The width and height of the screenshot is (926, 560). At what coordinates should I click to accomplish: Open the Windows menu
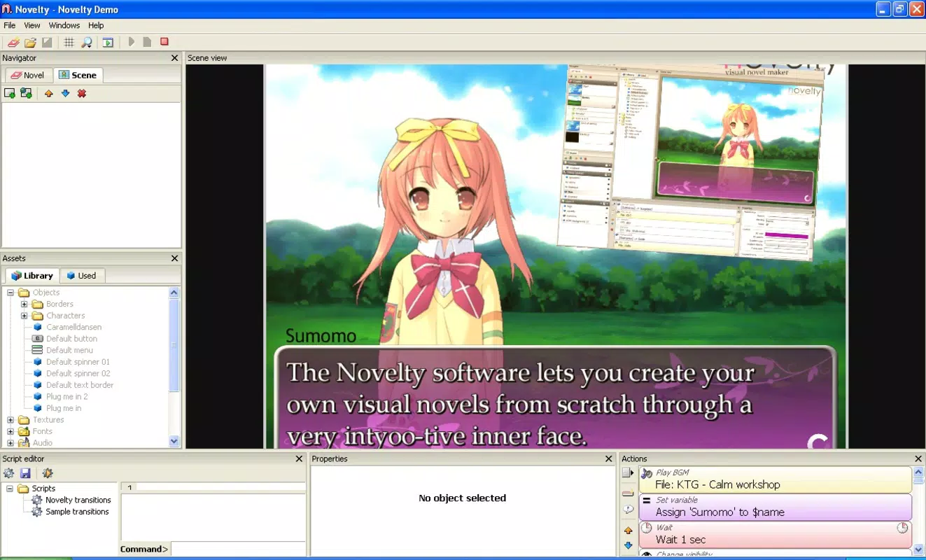pyautogui.click(x=64, y=25)
